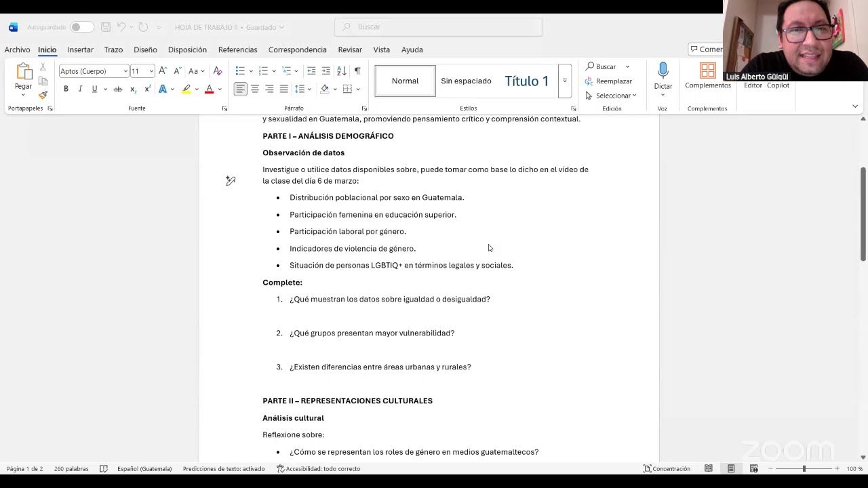
Task: Apply the Normal style
Action: point(406,81)
